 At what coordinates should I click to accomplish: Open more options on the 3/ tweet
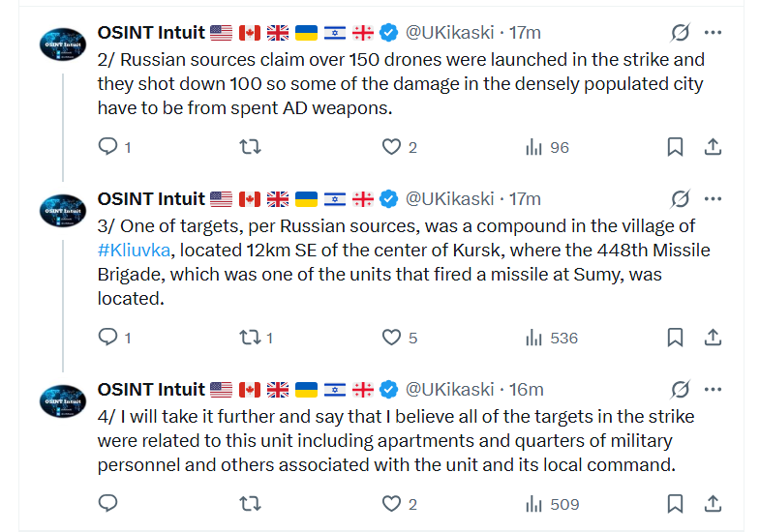pyautogui.click(x=713, y=199)
